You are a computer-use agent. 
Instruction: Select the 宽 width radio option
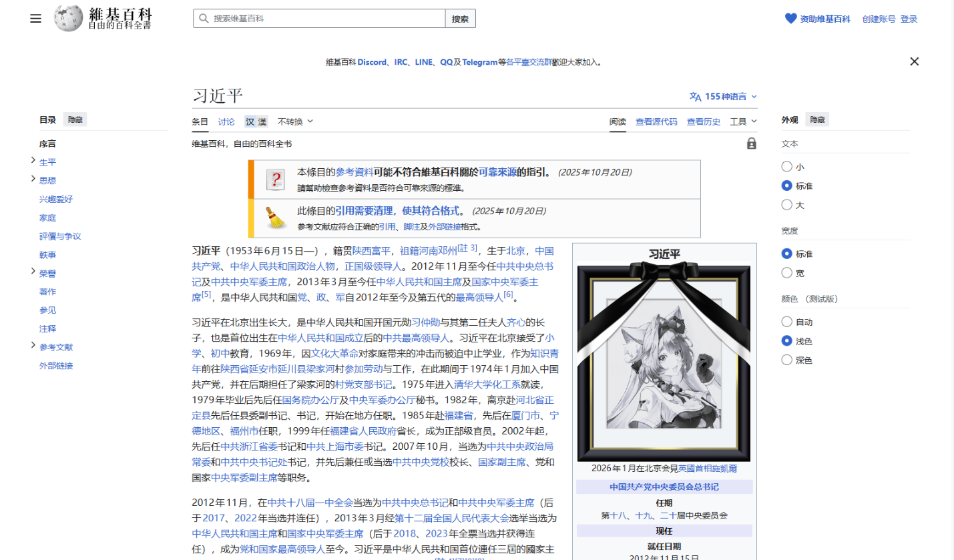pyautogui.click(x=787, y=273)
